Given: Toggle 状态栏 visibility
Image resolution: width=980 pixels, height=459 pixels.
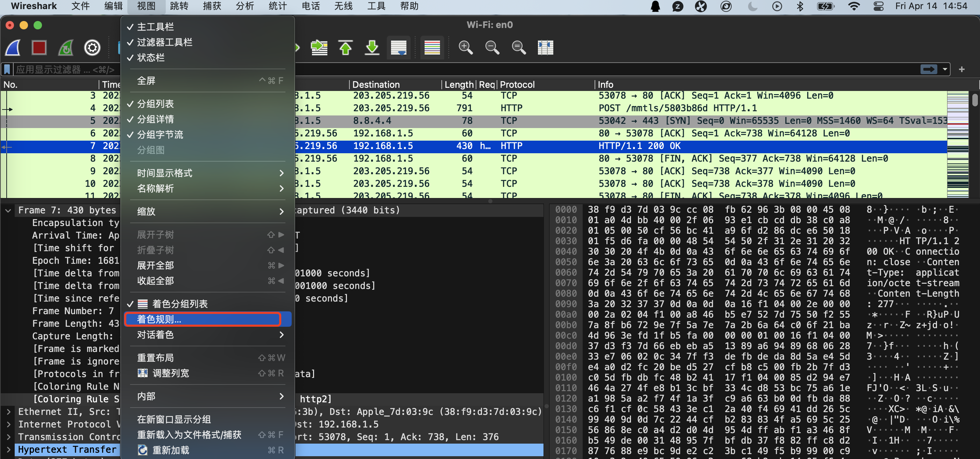Looking at the screenshot, I should [x=208, y=57].
